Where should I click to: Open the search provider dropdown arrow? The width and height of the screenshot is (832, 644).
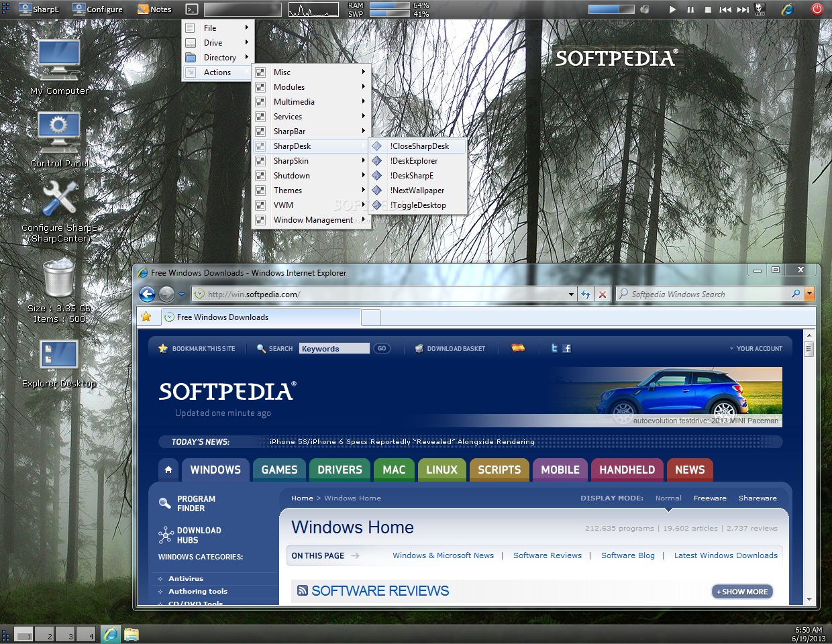click(809, 294)
